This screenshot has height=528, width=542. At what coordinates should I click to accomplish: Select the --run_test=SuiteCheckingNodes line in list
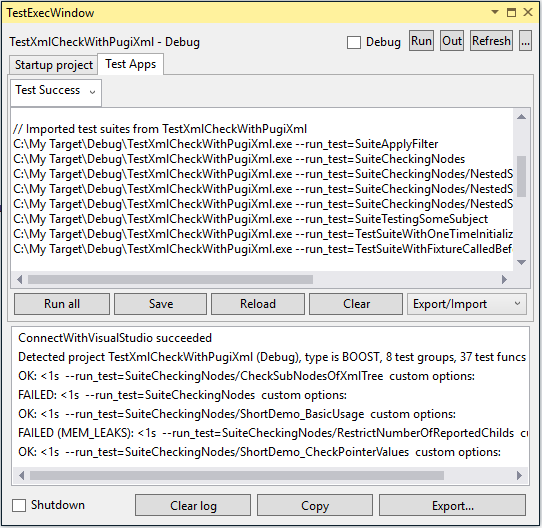tap(239, 159)
